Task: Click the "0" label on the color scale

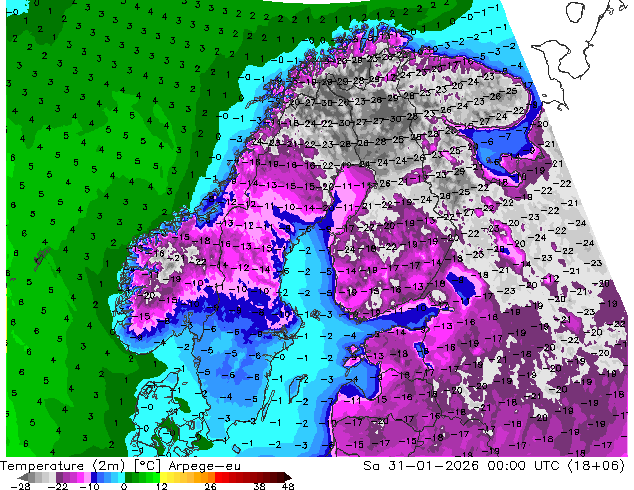Action: tap(124, 486)
